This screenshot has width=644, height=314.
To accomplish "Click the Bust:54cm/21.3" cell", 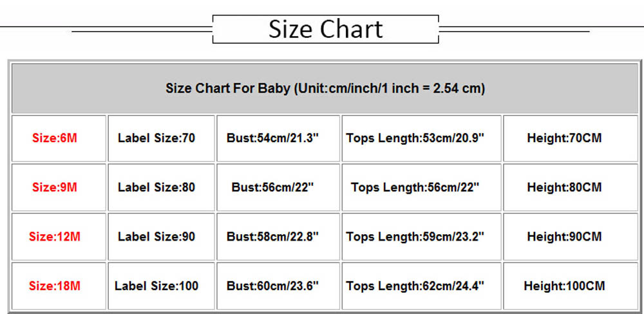I will coord(272,138).
